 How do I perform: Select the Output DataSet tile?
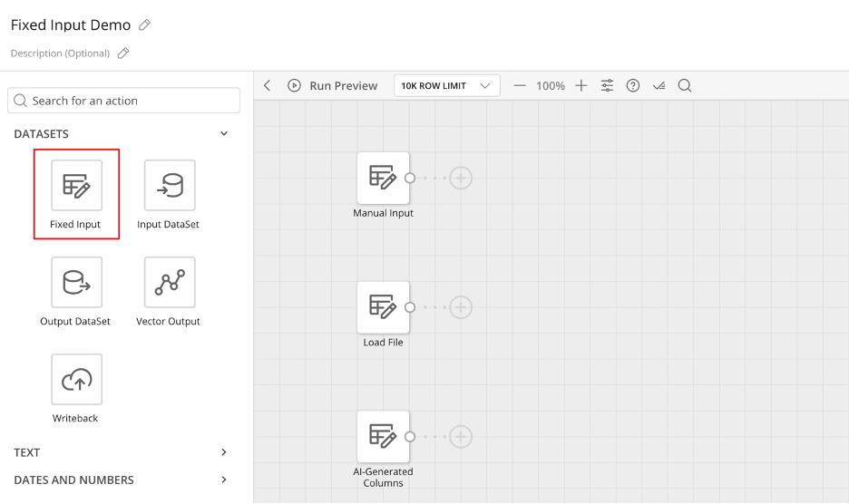[x=76, y=282]
